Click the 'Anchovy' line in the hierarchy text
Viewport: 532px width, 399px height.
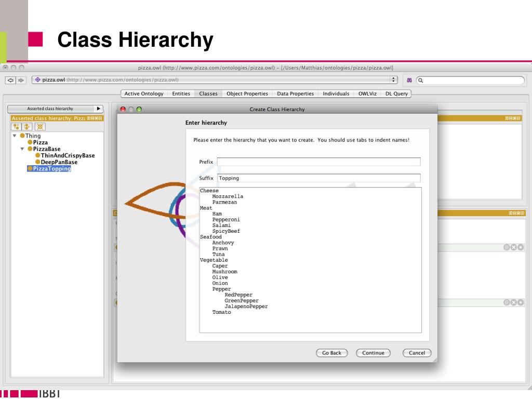pos(223,243)
